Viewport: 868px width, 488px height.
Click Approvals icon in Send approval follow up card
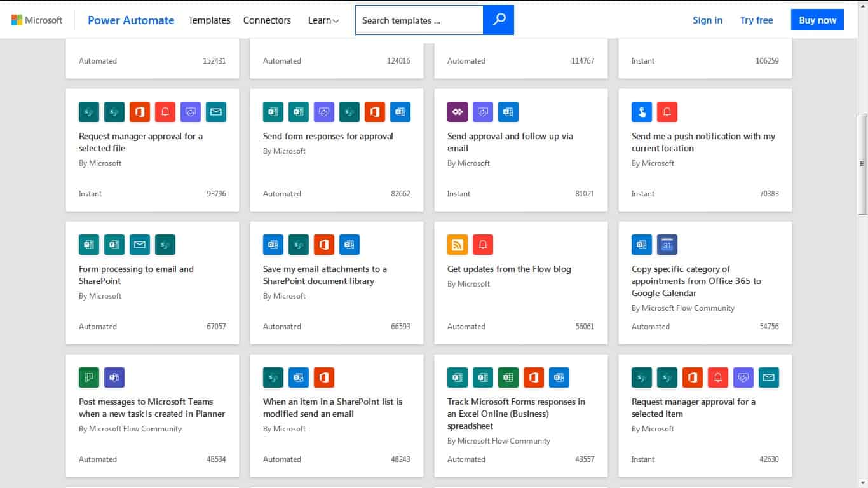coord(483,112)
